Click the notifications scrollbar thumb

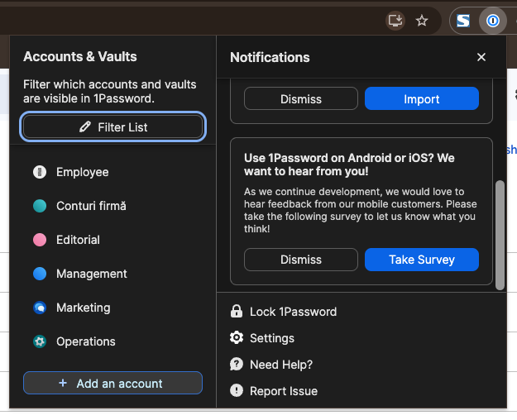tap(500, 235)
